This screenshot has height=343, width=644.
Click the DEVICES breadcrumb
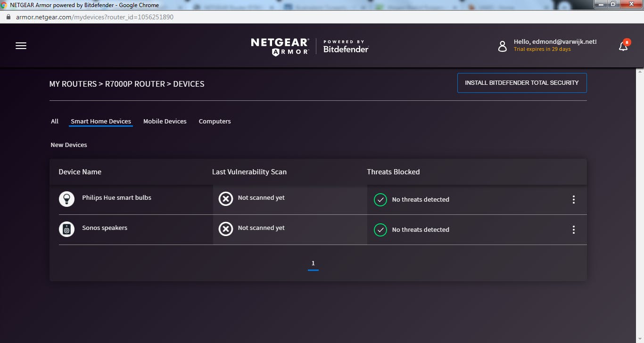[189, 84]
